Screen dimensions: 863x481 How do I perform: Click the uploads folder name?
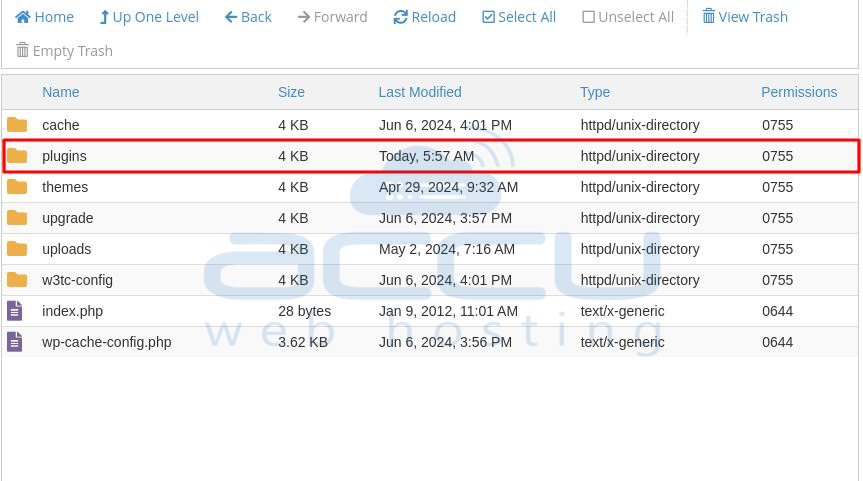[x=67, y=249]
